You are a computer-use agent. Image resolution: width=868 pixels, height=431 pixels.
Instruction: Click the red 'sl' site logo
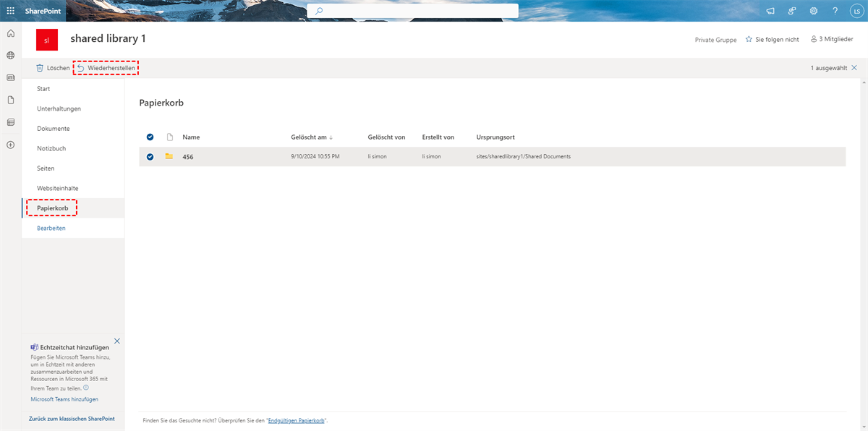46,40
